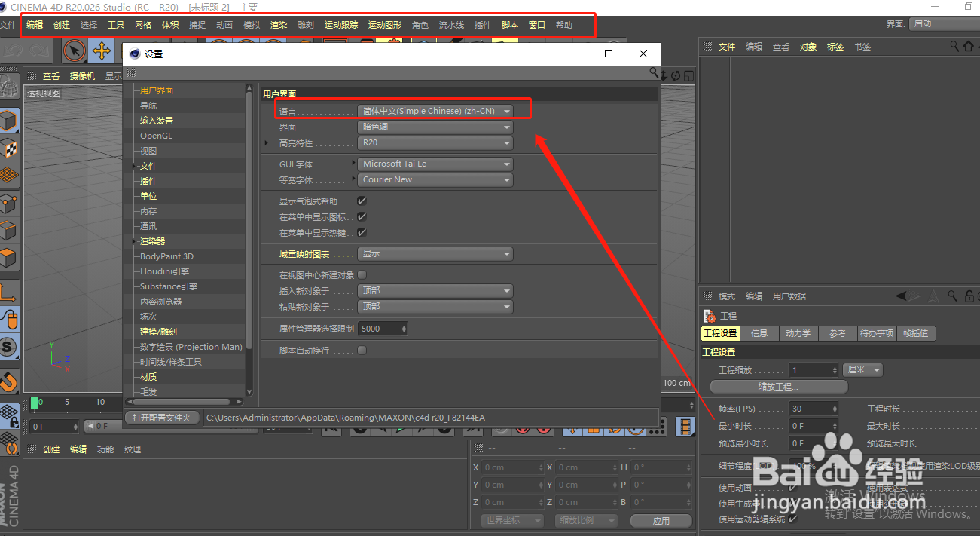
Task: Toggle viewport Solo S icon
Action: [x=8, y=348]
